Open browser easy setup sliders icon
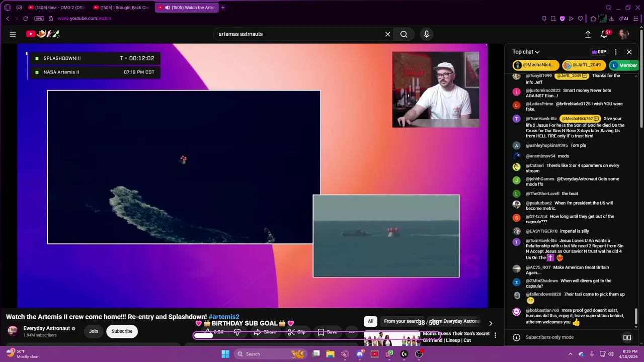This screenshot has width=644, height=362. (636, 19)
